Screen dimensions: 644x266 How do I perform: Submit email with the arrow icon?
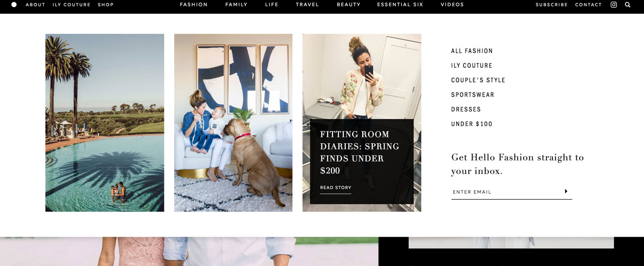click(566, 192)
